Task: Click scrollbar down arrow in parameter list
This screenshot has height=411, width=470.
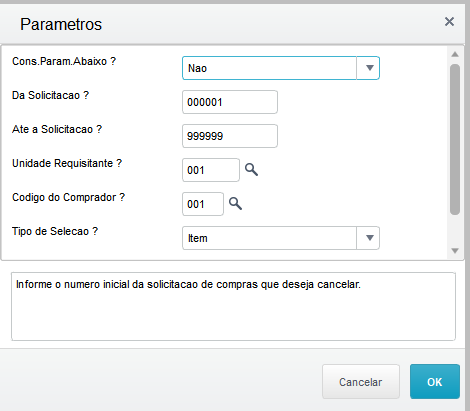Action: pos(455,251)
